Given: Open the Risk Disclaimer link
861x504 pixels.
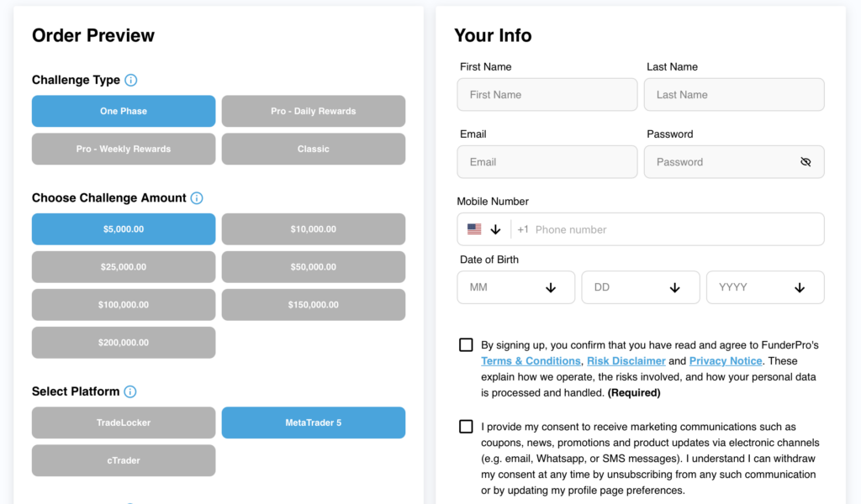Looking at the screenshot, I should pos(626,360).
